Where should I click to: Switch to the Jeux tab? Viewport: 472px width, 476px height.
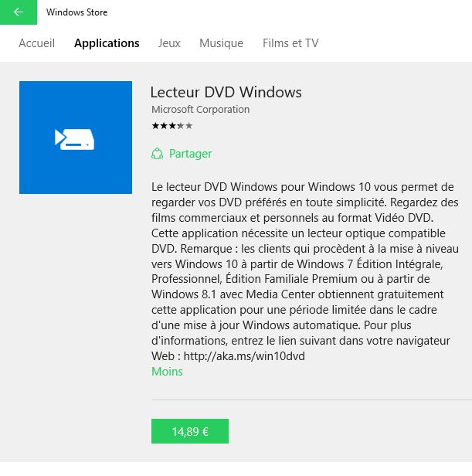point(169,43)
